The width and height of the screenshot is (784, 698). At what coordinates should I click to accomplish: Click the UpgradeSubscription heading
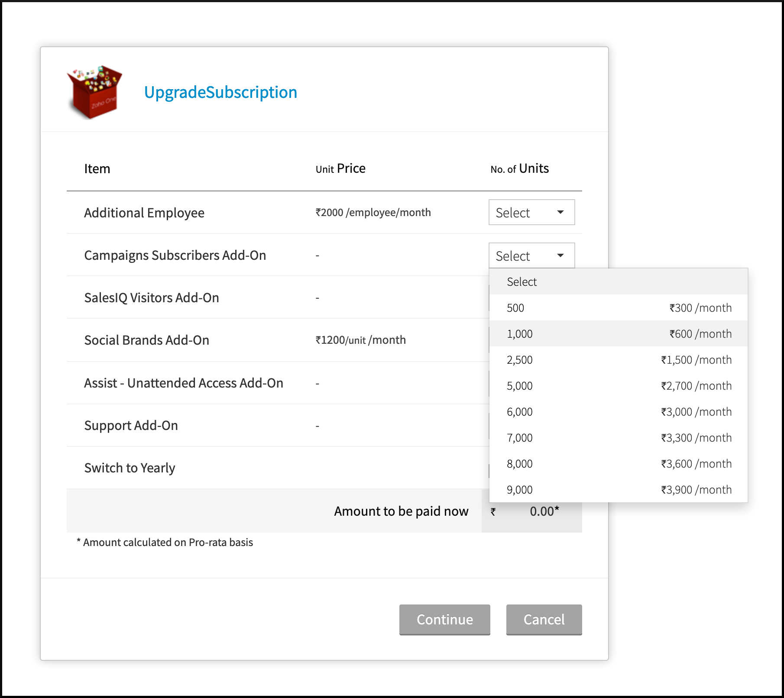click(220, 92)
